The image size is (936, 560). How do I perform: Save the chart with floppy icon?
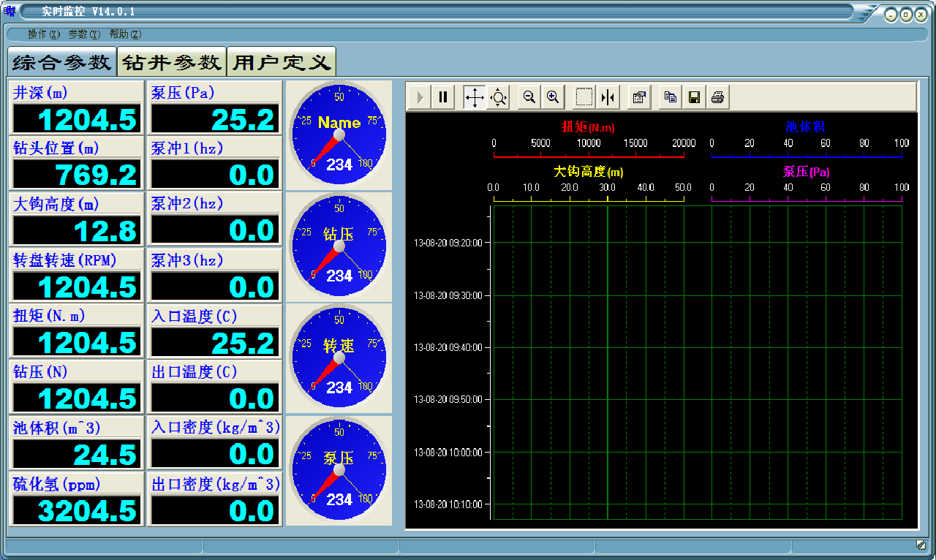click(694, 97)
